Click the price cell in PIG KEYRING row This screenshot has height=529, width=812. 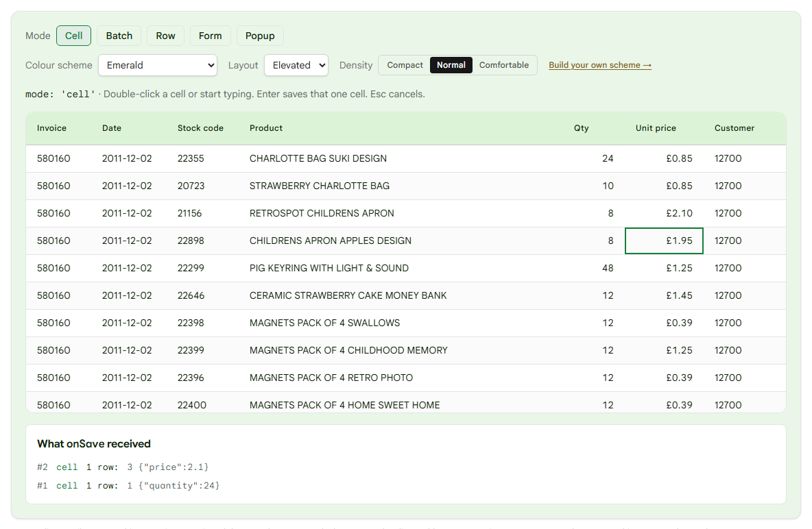point(664,268)
